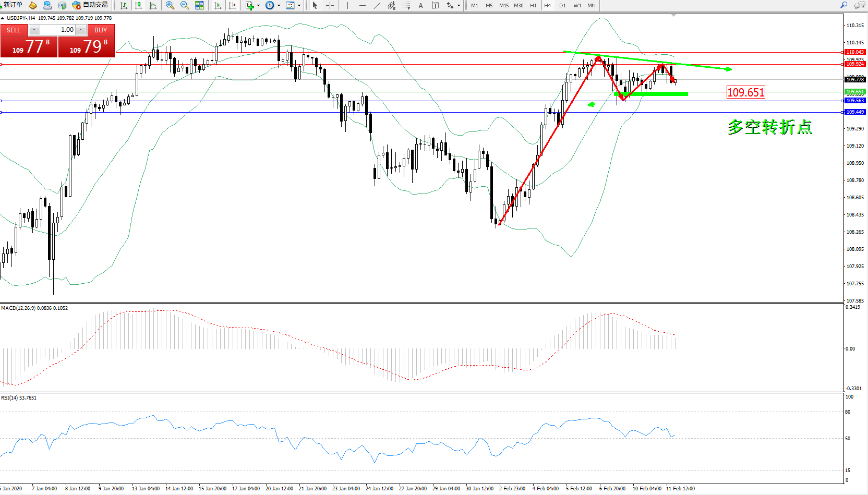Click the 1.00 lot volume field
The height and width of the screenshot is (495, 868).
point(57,30)
